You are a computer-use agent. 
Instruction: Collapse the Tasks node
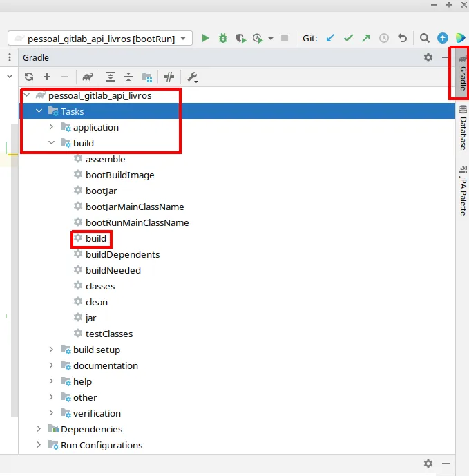(x=39, y=111)
